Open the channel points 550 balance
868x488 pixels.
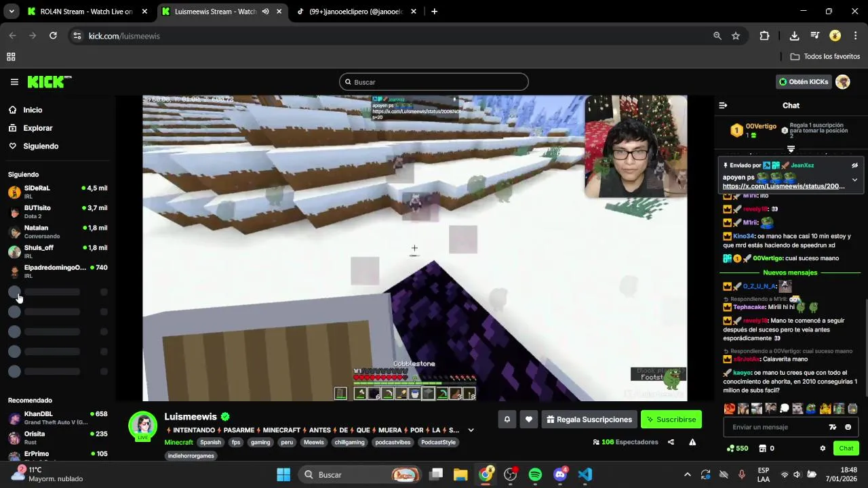(x=737, y=448)
